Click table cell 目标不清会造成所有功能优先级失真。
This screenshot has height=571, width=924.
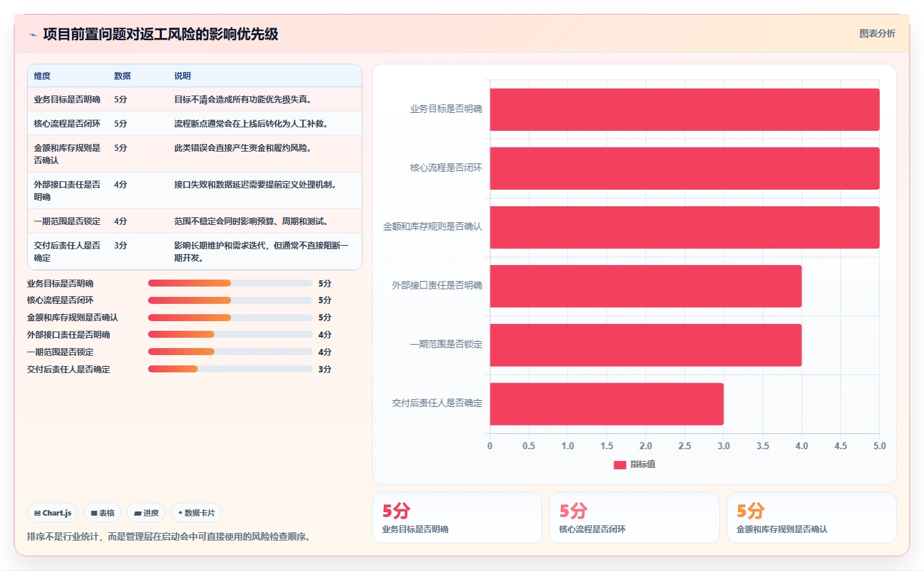pos(243,100)
